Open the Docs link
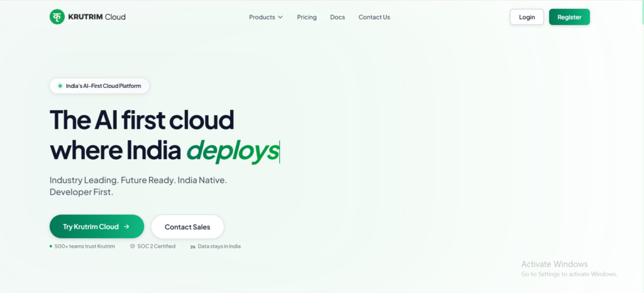Image resolution: width=644 pixels, height=293 pixels. [338, 17]
